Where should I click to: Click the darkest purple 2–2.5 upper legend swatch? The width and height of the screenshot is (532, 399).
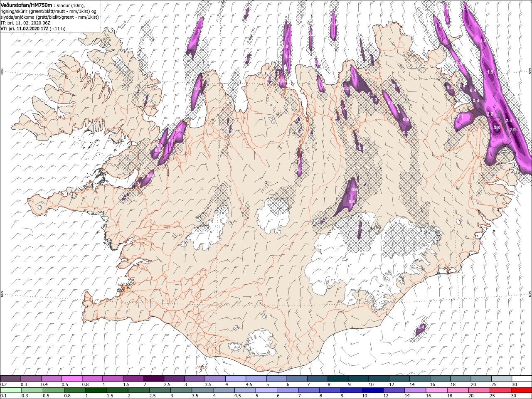tap(153, 379)
